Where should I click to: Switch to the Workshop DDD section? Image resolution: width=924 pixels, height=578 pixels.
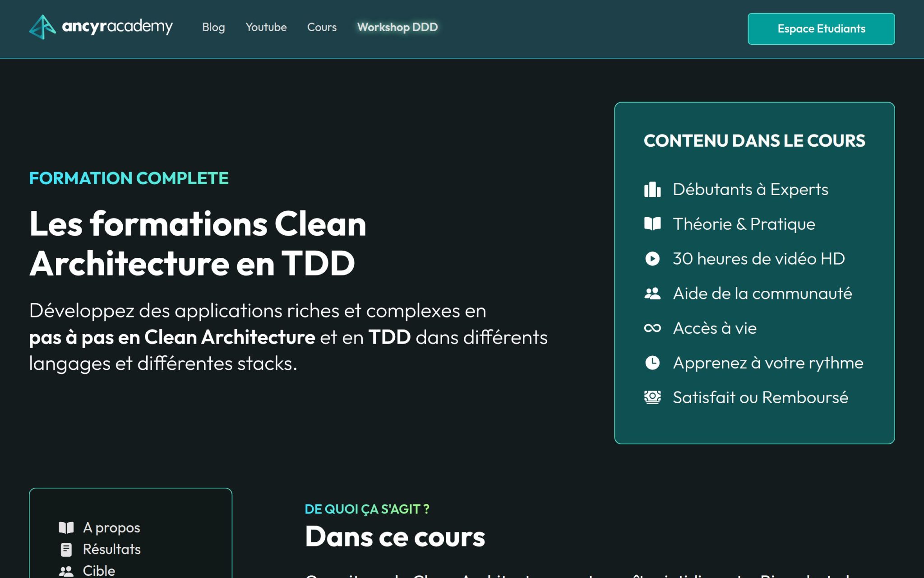click(x=397, y=27)
